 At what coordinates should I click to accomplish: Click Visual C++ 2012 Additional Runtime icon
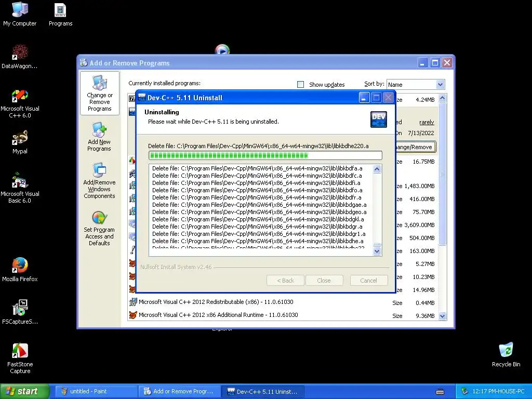pyautogui.click(x=132, y=315)
